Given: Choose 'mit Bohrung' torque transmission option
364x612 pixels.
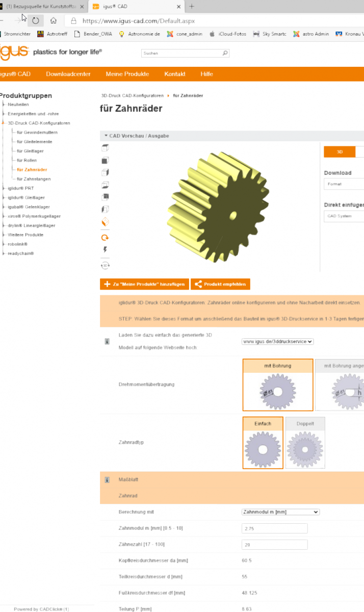Looking at the screenshot, I should [278, 385].
